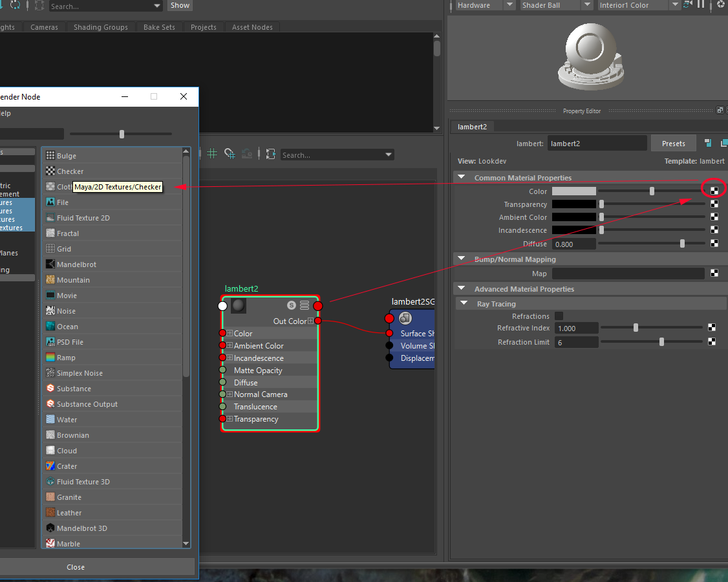
Task: Open the Cameras tab
Action: [x=44, y=27]
